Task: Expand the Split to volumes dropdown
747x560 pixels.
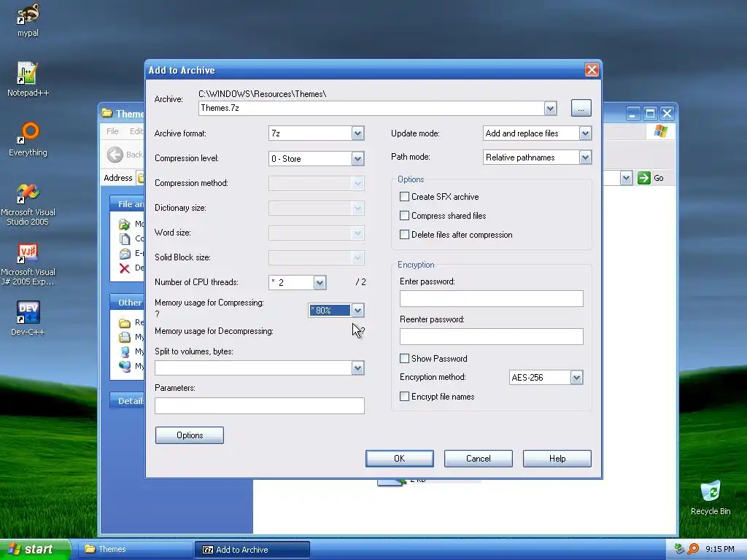Action: tap(357, 368)
